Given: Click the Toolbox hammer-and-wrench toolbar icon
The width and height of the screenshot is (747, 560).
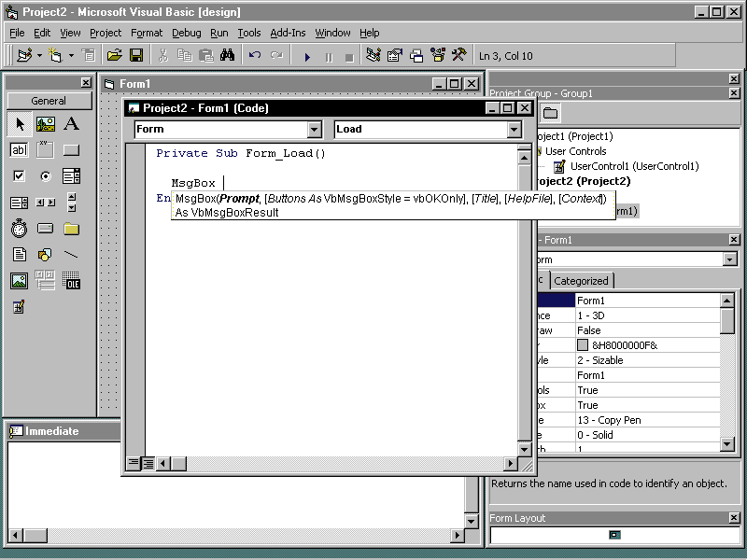Looking at the screenshot, I should (459, 56).
